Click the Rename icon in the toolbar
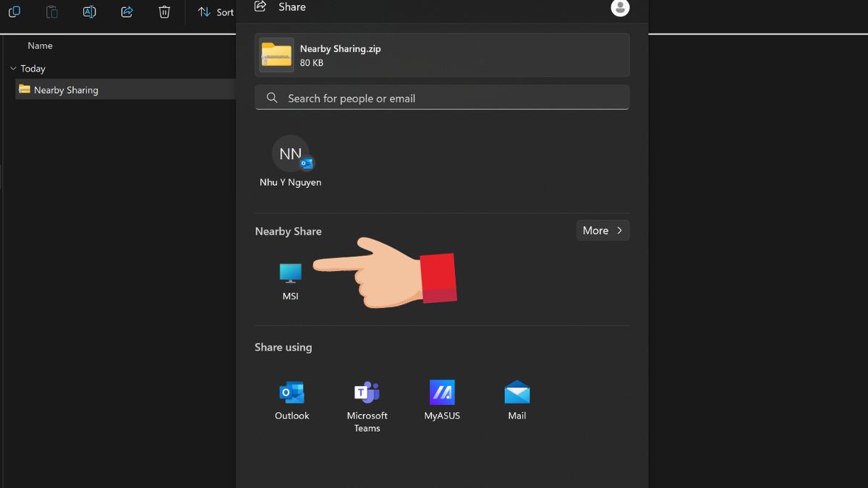Screen dimensions: 868x488 tap(89, 12)
